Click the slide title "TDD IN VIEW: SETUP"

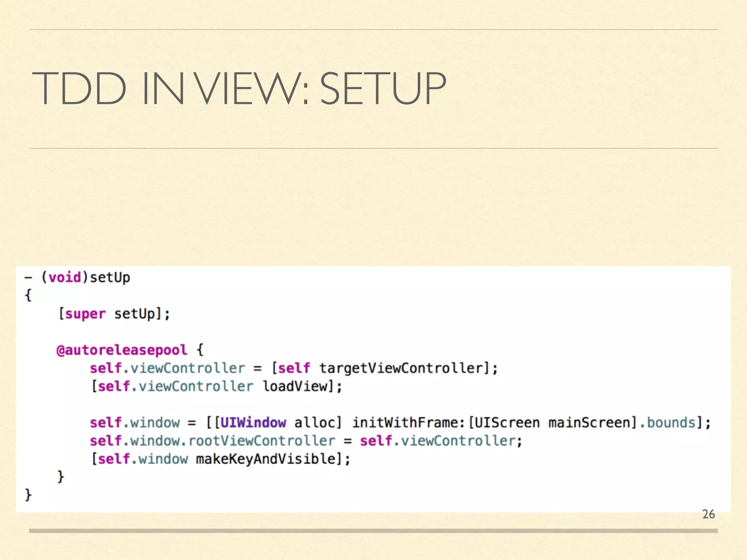click(239, 88)
